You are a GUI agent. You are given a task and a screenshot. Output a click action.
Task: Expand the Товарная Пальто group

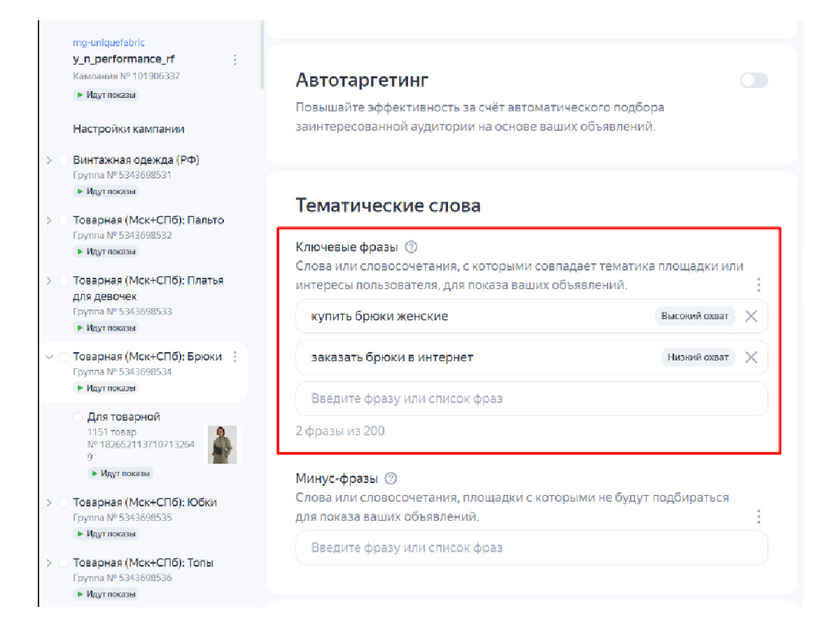[x=49, y=221]
